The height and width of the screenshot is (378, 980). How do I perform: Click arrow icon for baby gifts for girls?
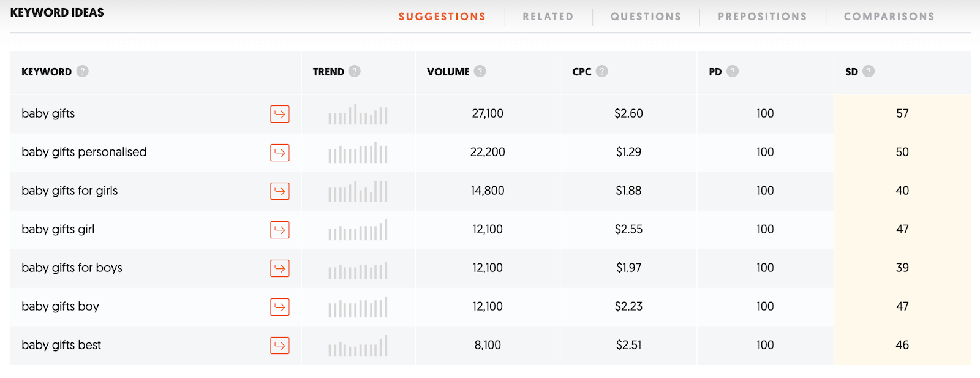(x=280, y=191)
